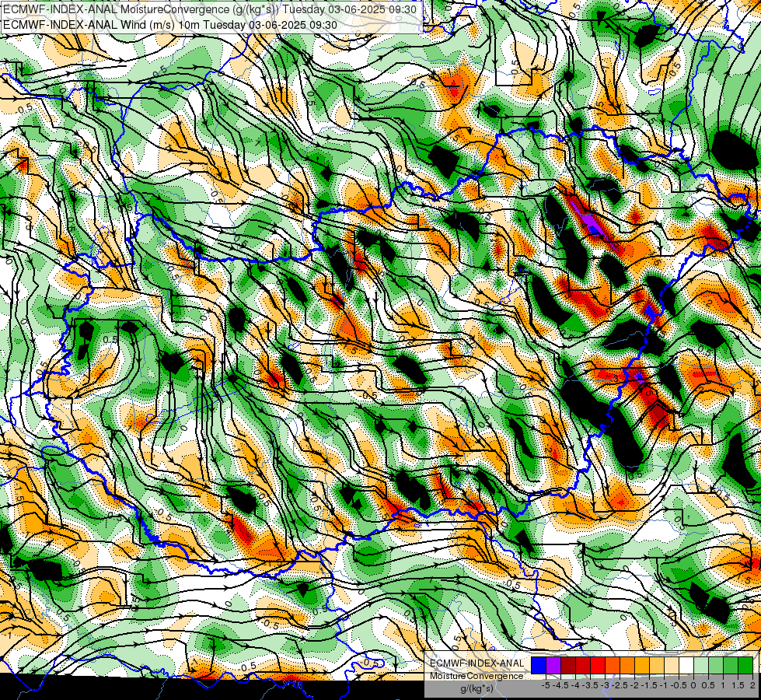This screenshot has width=761, height=700.
Task: Click the legend tick value '-4'
Action: coord(575,685)
